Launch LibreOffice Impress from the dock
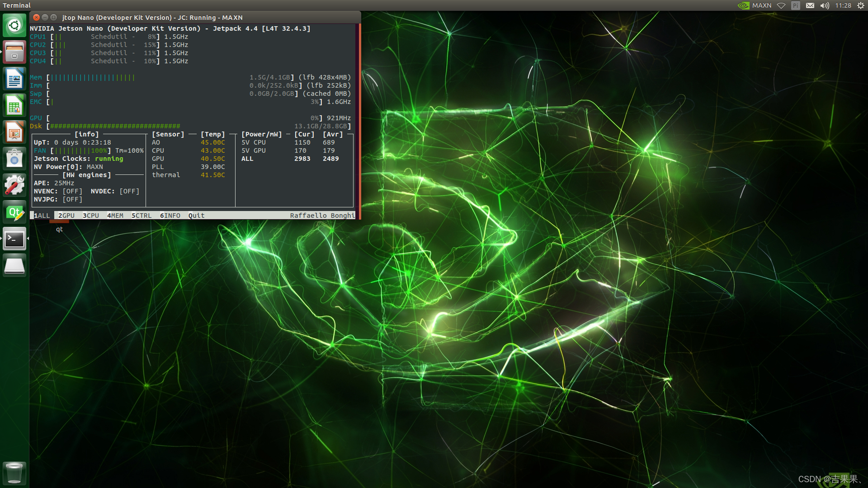 (14, 132)
